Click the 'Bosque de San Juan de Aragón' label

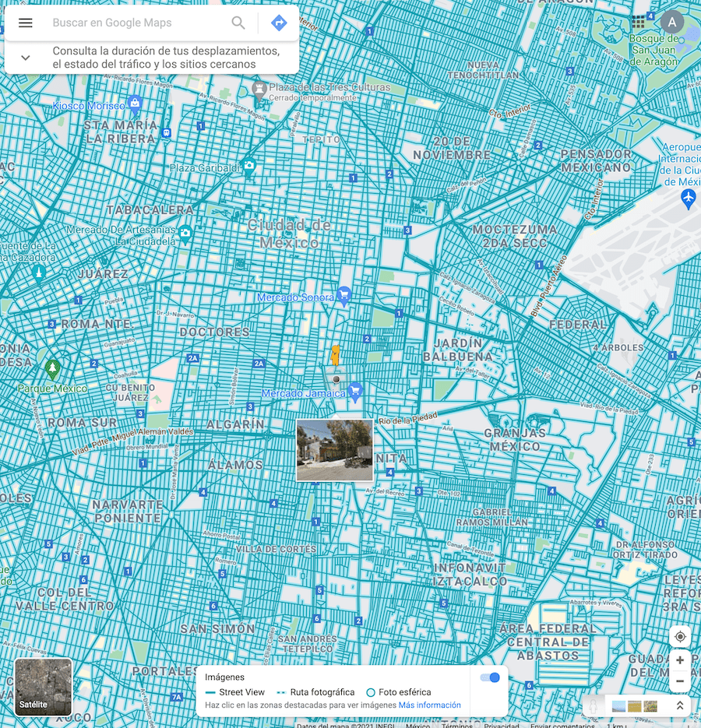[653, 50]
